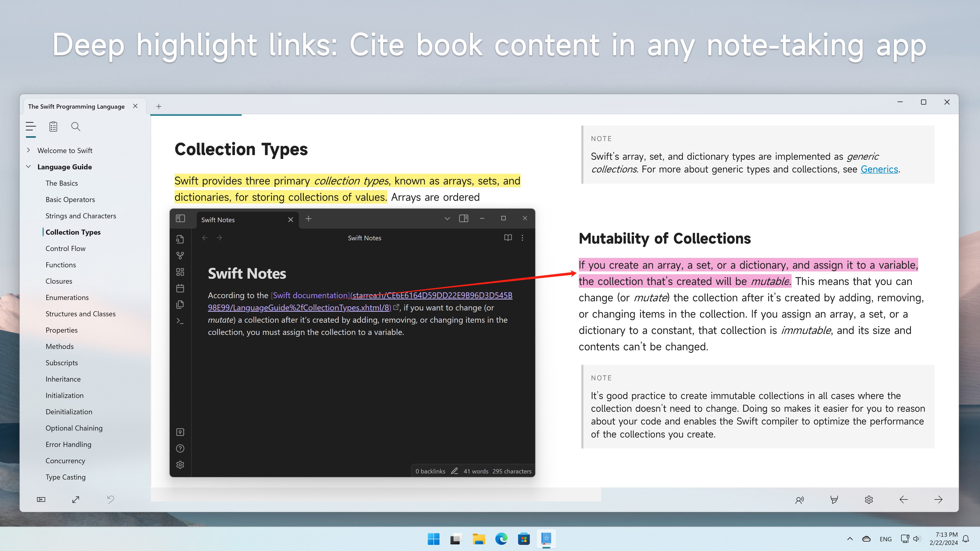Click the book search magnifier icon

coord(76,127)
